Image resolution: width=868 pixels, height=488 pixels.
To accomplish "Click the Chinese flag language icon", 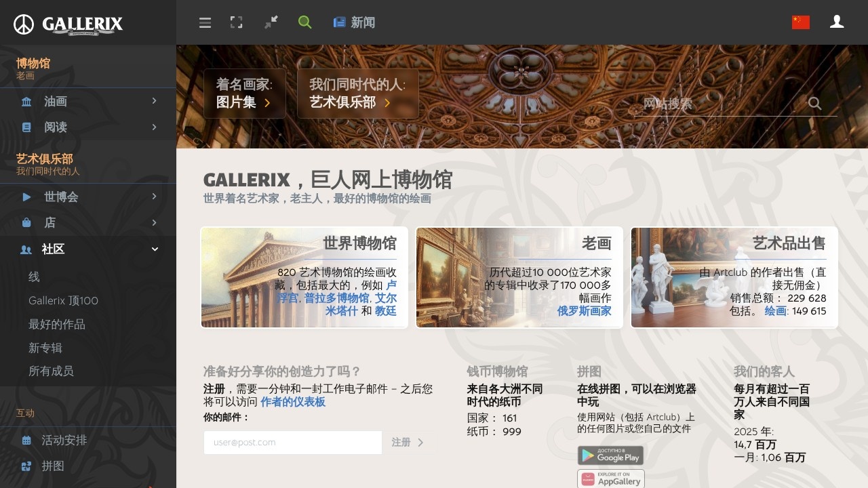I will (800, 22).
